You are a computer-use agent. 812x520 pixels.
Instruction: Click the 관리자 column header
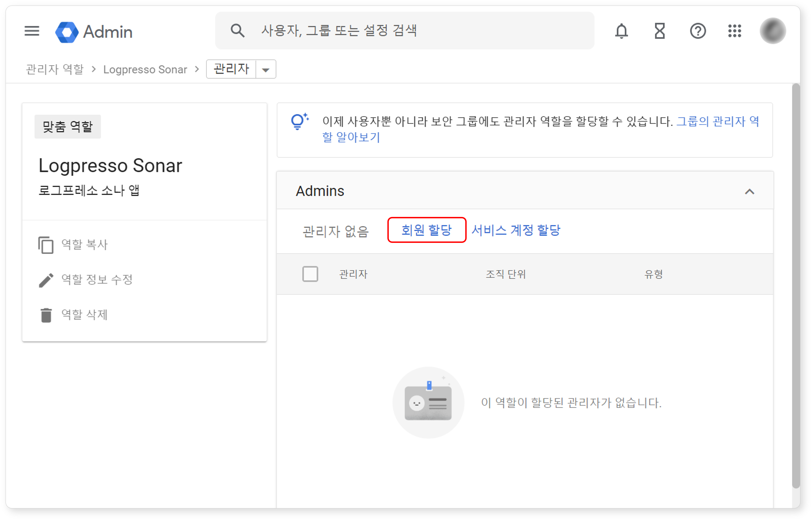point(353,274)
